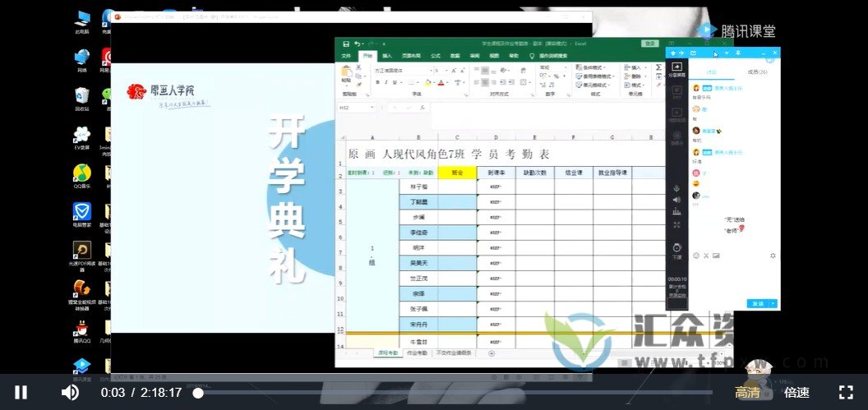Click the cut scissors icon in Excel

pos(358,67)
